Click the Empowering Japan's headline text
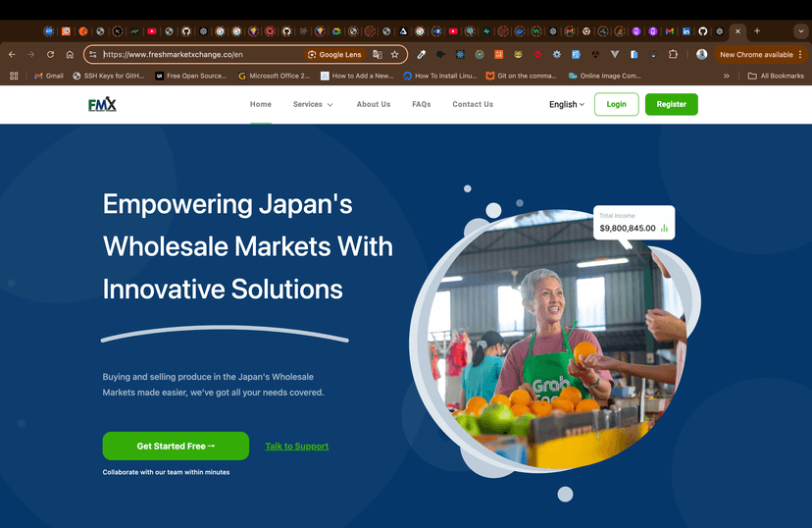 tap(247, 246)
